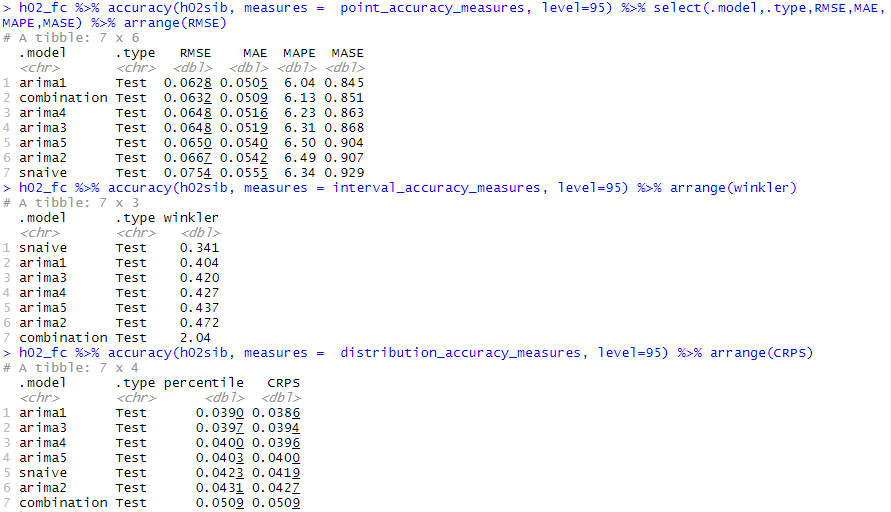891x512 pixels.
Task: Click arima2 CRPS value 0.0427
Action: pyautogui.click(x=276, y=488)
